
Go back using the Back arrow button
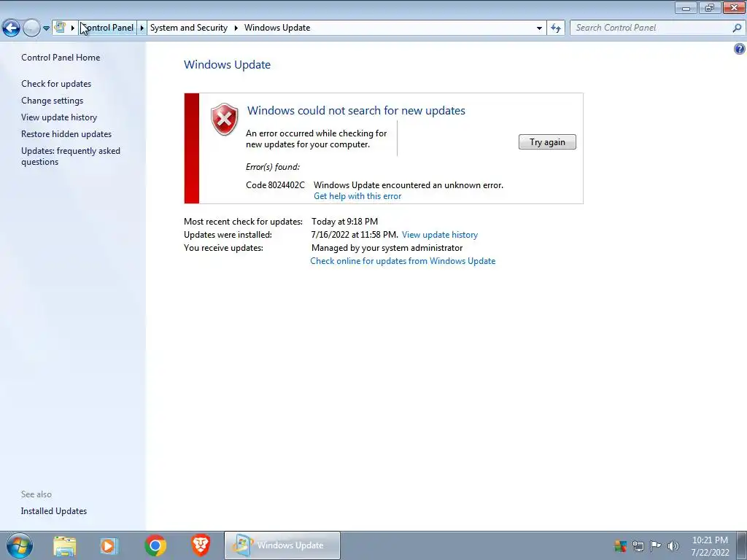pos(12,28)
